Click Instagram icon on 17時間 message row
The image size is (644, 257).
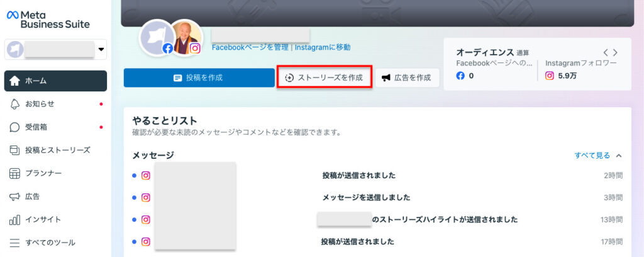(146, 242)
